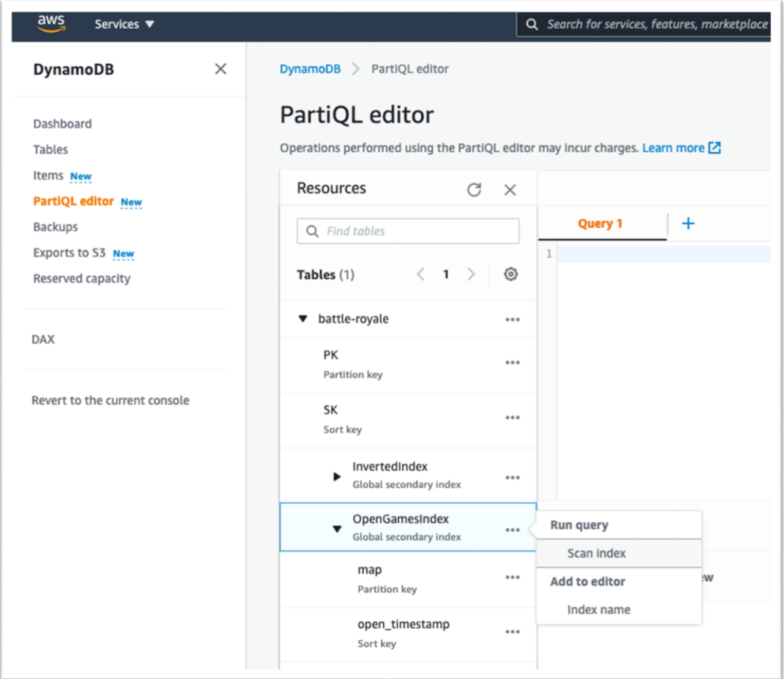Select the battle-royale table name
The height and width of the screenshot is (679, 784).
pyautogui.click(x=353, y=319)
